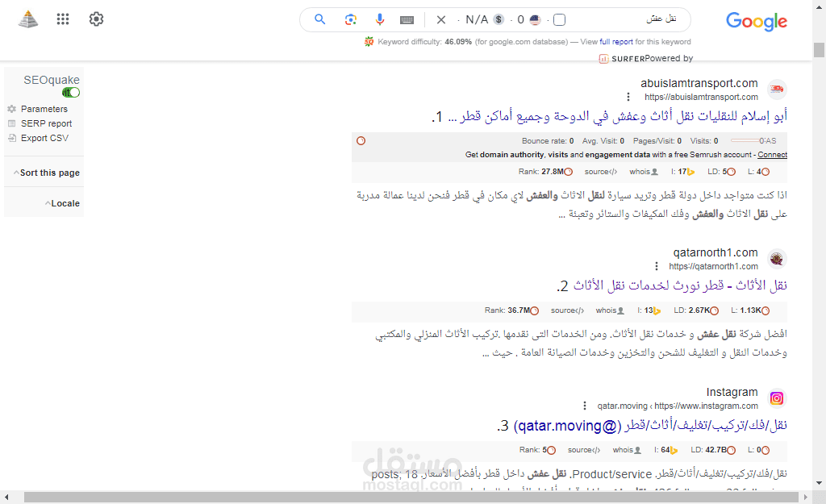The width and height of the screenshot is (826, 504).
Task: Click Rank: 5 for Instagram result
Action: 537,450
